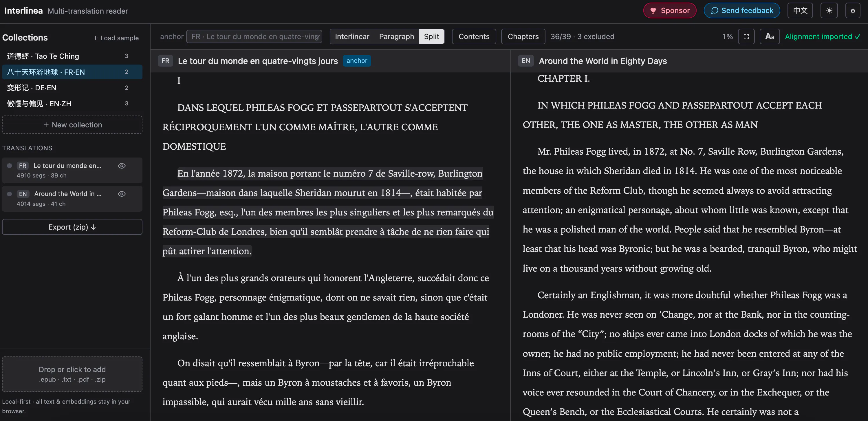The height and width of the screenshot is (421, 868).
Task: Open the anchor translation dropdown
Action: [x=254, y=36]
